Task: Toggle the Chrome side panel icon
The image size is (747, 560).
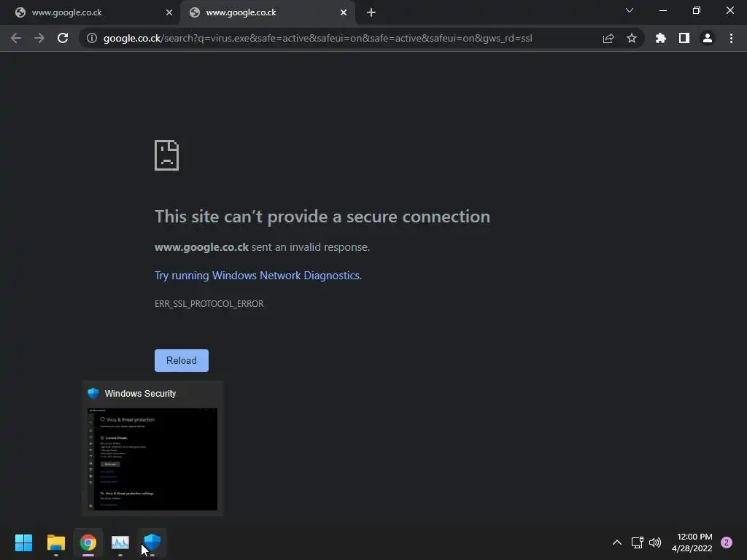Action: [x=684, y=38]
